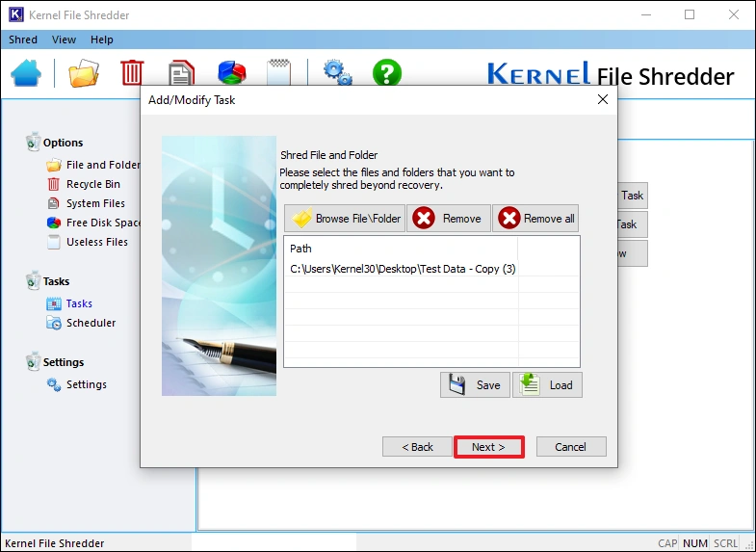This screenshot has height=552, width=756.
Task: Go back with the Back button
Action: pos(417,447)
